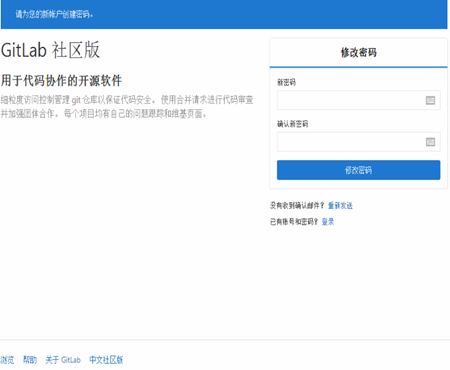
Task: Click the 新密码 input field
Action: click(358, 100)
